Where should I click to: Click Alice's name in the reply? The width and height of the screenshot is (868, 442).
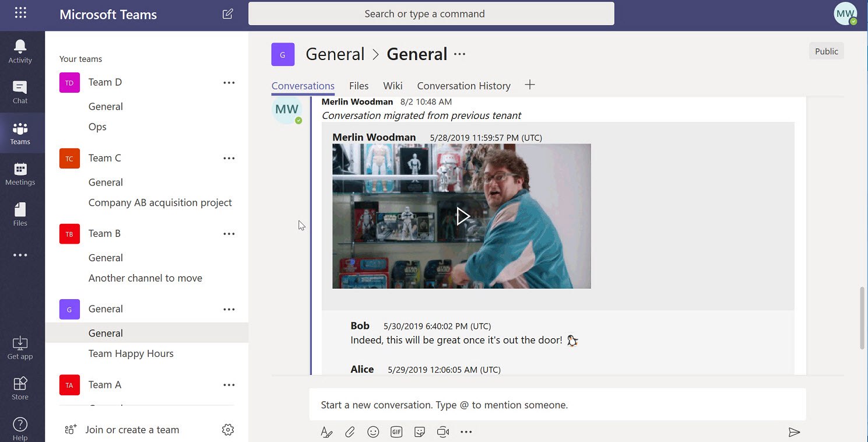point(362,369)
